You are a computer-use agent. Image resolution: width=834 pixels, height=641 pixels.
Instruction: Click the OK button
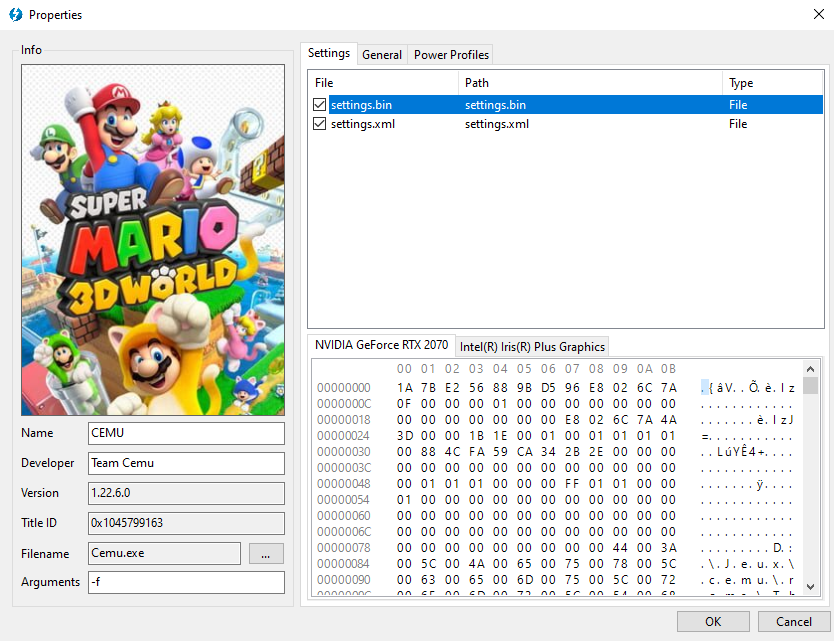(713, 621)
